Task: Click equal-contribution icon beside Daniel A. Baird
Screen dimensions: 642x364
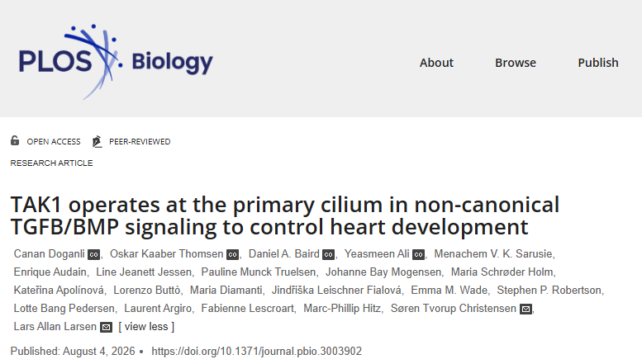Action: tap(328, 254)
